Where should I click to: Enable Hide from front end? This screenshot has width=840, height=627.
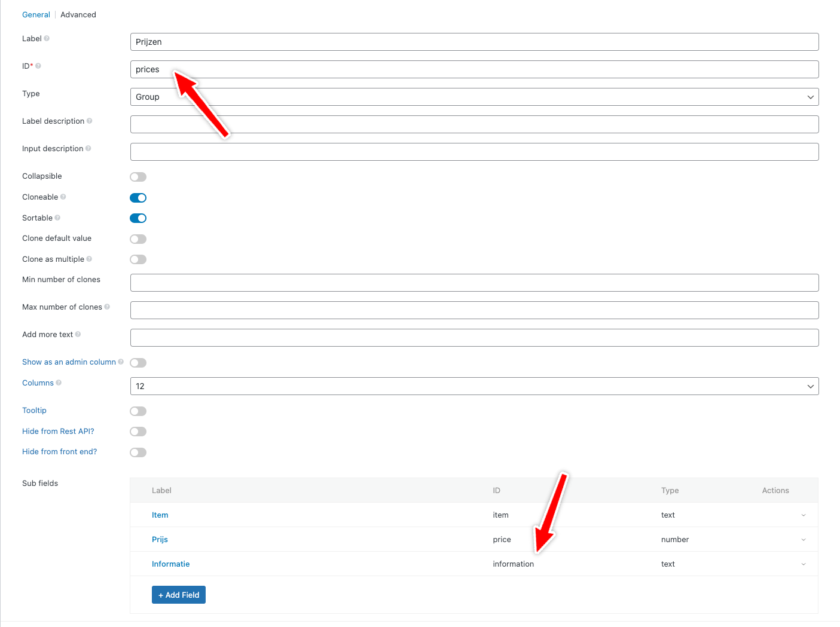(x=138, y=452)
